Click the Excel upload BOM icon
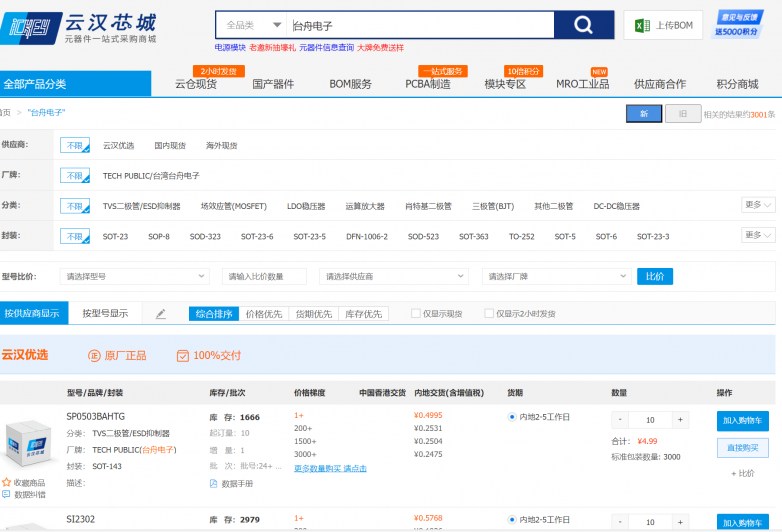This screenshot has width=782, height=532. tap(642, 25)
